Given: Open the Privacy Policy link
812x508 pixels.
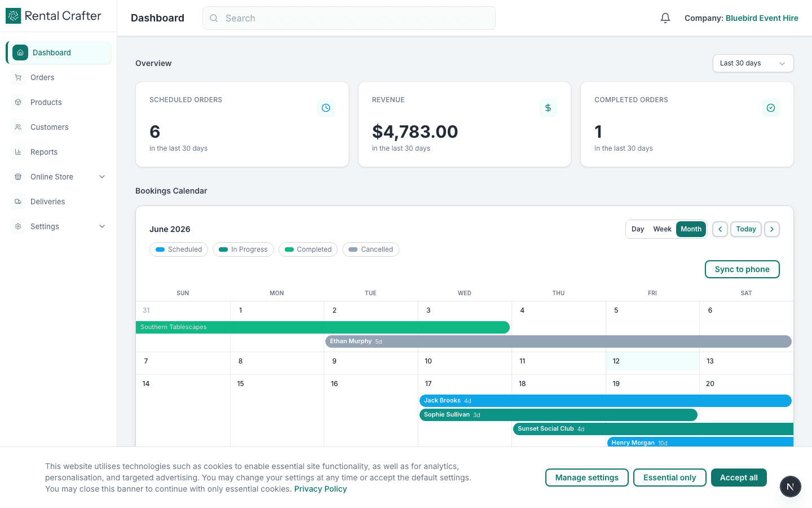Looking at the screenshot, I should (x=320, y=489).
